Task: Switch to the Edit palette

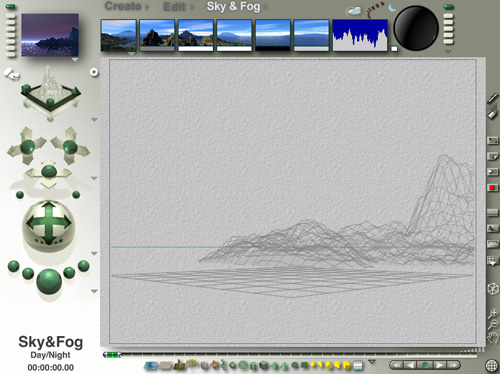Action: coord(174,7)
